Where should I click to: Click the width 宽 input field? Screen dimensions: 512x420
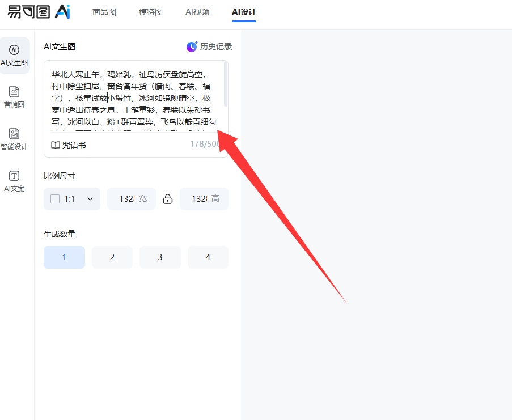click(128, 199)
